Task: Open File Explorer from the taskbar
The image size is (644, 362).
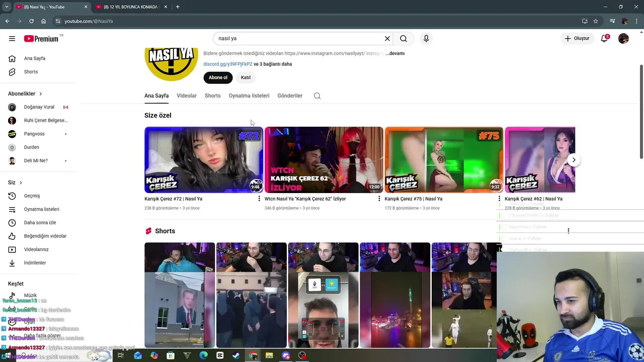Action: [269, 355]
